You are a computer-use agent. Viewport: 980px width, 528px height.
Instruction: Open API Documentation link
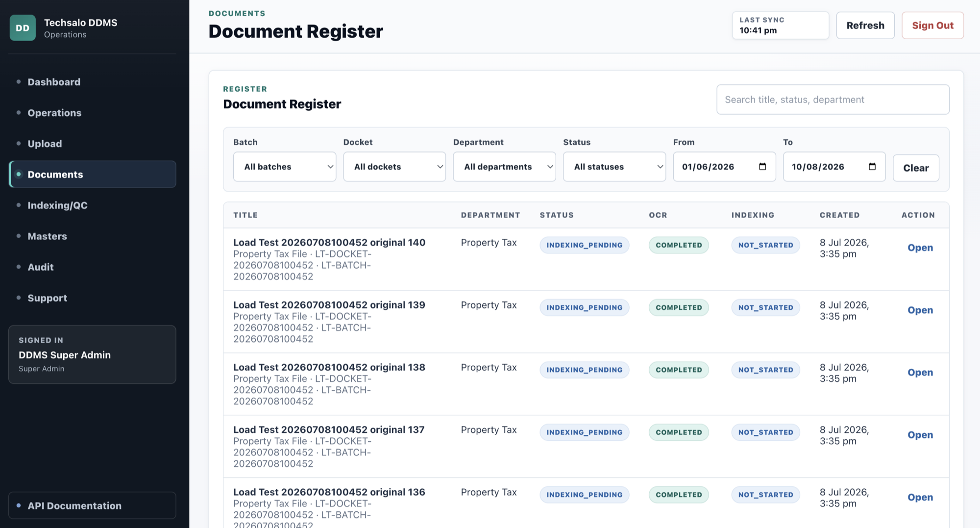pos(92,505)
